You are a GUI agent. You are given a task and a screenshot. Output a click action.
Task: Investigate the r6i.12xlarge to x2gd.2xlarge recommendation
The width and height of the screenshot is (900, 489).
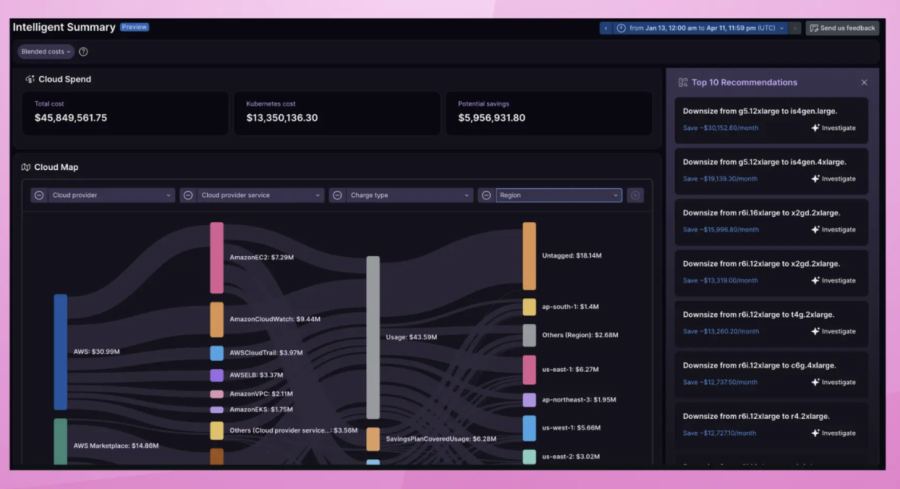(x=833, y=281)
